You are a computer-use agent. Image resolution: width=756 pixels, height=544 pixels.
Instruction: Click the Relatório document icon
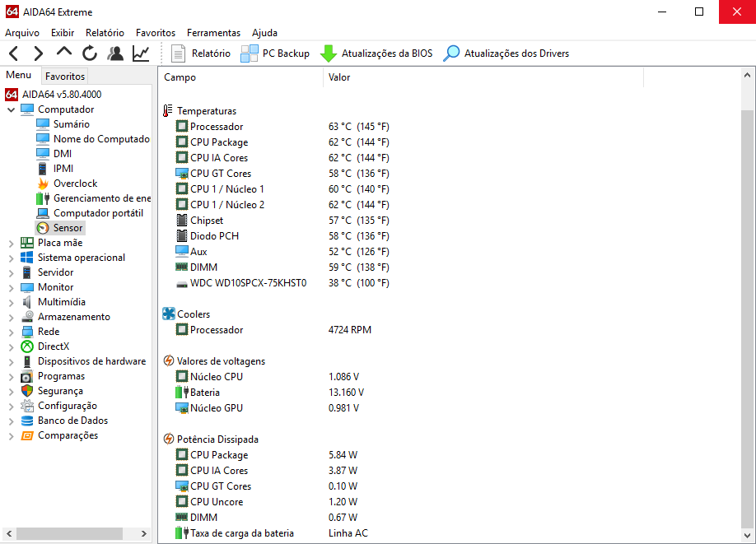point(179,53)
